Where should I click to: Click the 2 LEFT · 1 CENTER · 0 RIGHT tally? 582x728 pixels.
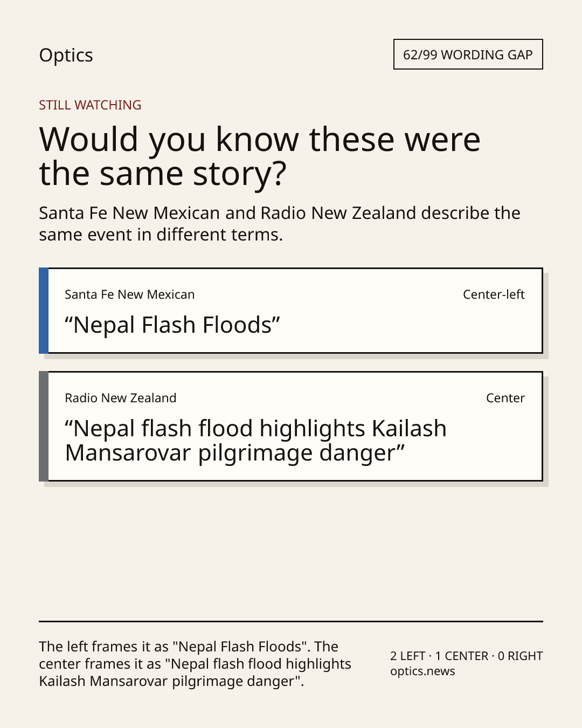(467, 656)
